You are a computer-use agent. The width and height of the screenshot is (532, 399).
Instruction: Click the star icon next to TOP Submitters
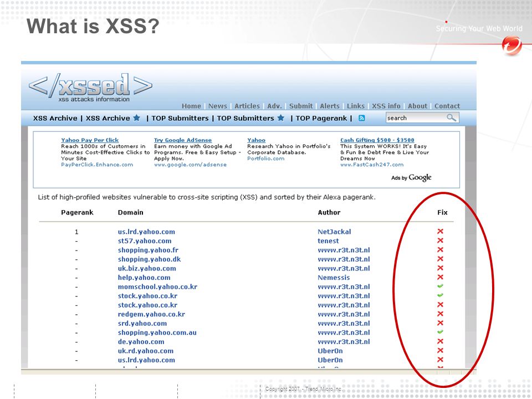point(281,117)
